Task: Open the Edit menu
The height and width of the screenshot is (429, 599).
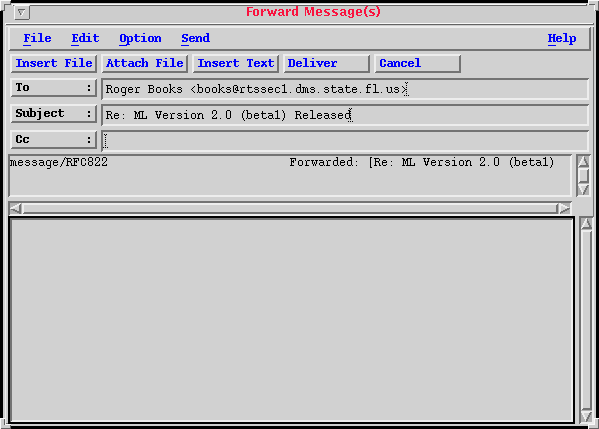Action: [x=85, y=38]
